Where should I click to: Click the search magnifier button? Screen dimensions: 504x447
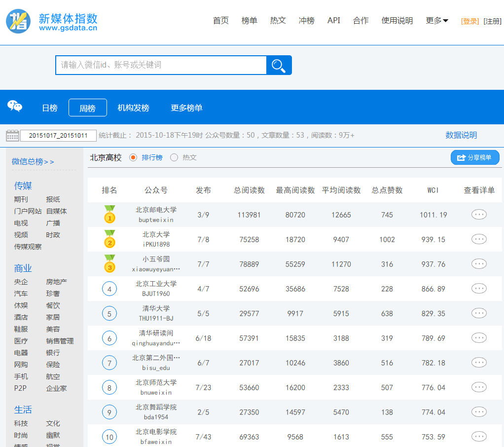point(279,65)
